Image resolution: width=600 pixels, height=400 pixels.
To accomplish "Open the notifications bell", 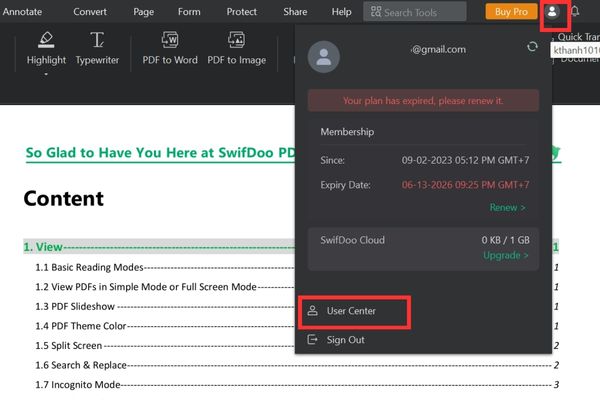I will point(575,11).
